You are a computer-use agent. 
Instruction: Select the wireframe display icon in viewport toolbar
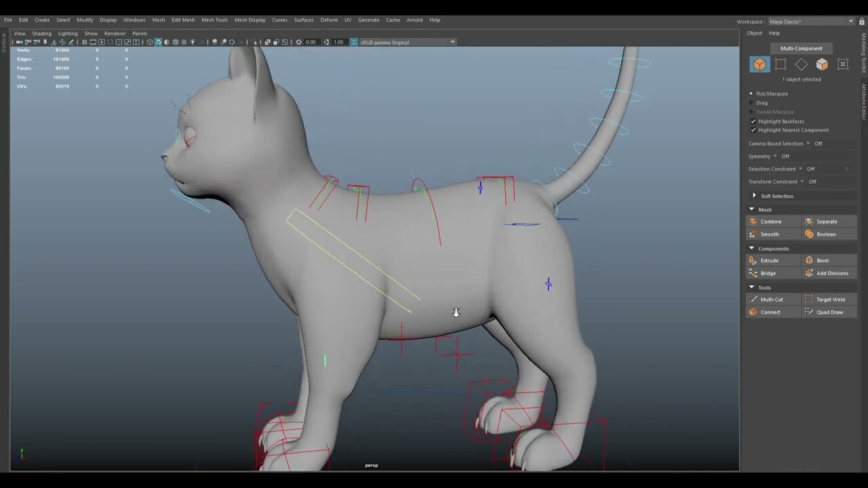click(x=150, y=42)
